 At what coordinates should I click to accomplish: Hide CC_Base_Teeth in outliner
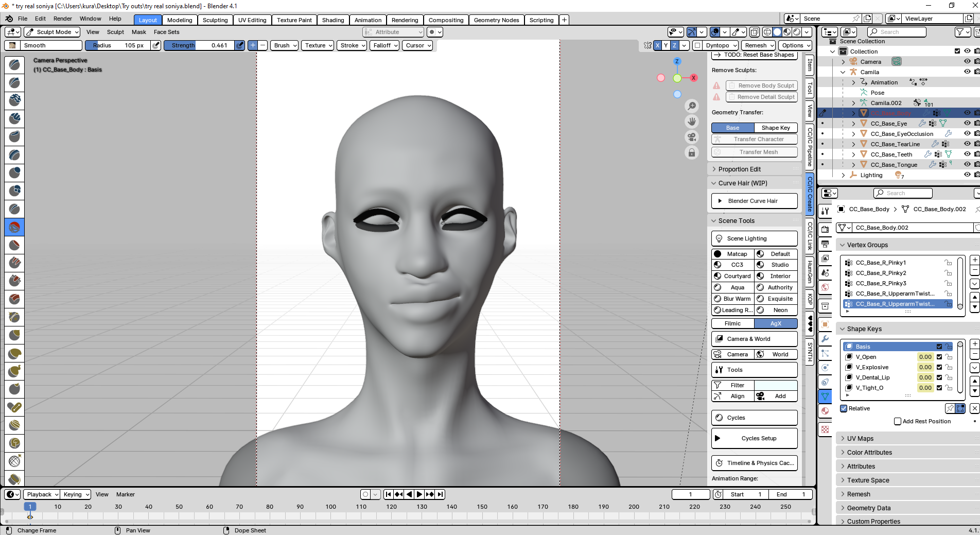pyautogui.click(x=967, y=154)
